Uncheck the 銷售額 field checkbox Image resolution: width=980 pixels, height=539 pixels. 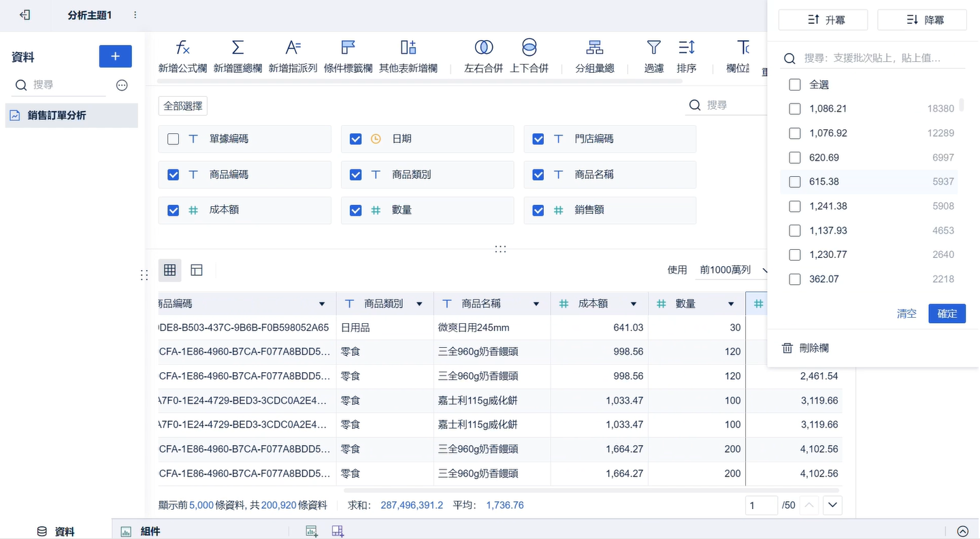click(538, 210)
